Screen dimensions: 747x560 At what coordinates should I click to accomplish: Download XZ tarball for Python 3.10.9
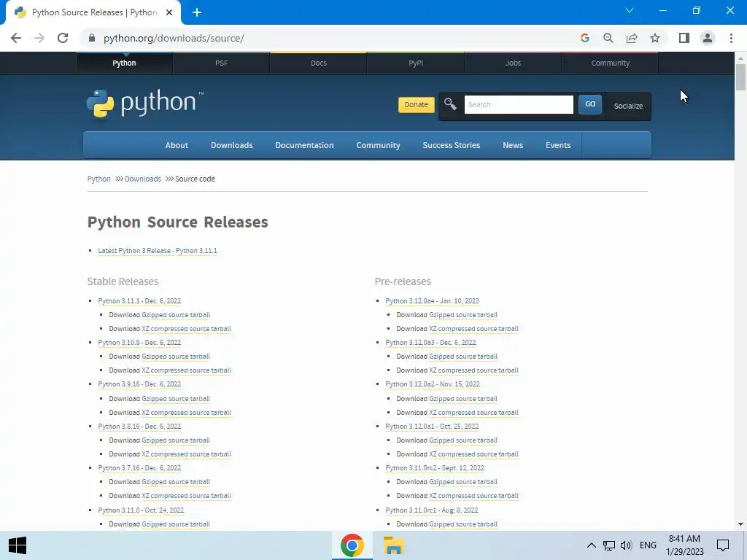(186, 370)
